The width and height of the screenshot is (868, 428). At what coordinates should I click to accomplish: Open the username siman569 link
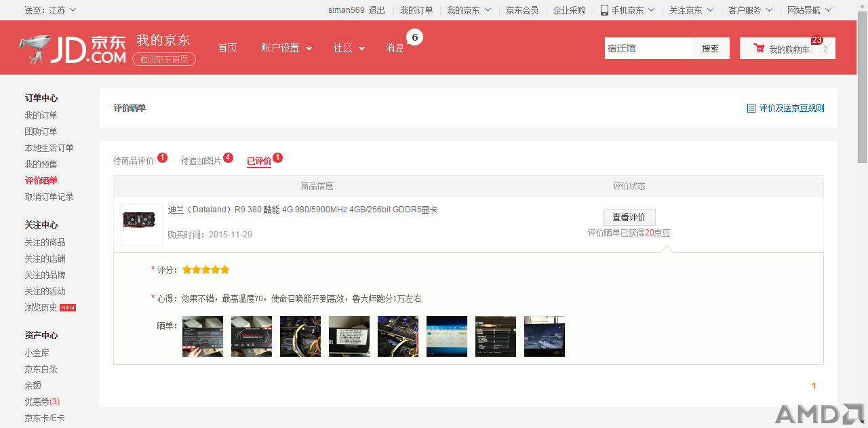pos(346,10)
